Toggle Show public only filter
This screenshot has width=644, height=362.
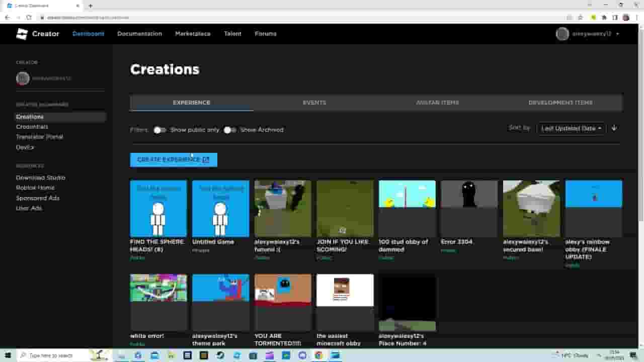[160, 130]
